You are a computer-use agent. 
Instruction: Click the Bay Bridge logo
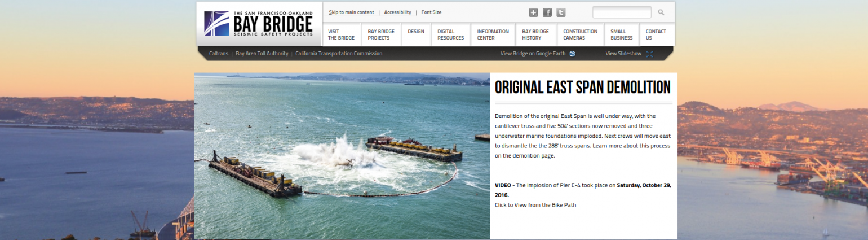point(258,24)
